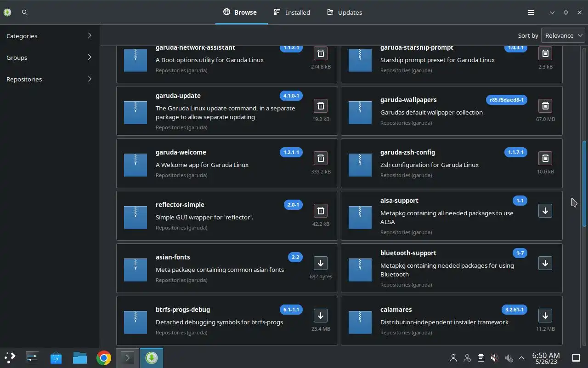This screenshot has width=588, height=368.
Task: Open the Garuda application launcher in taskbar
Action: 10,357
